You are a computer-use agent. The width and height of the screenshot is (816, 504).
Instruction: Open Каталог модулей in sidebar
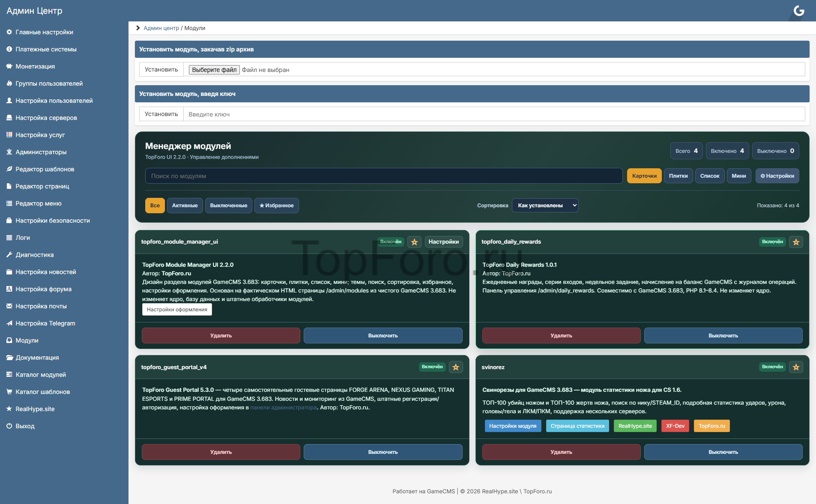pyautogui.click(x=41, y=375)
